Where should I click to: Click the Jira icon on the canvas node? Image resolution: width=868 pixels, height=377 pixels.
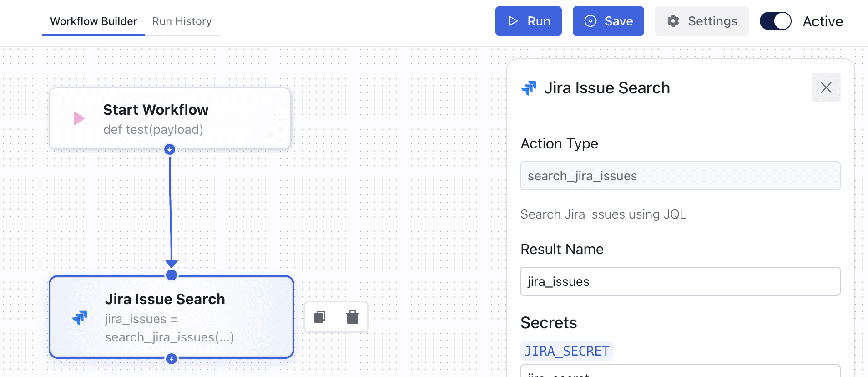[x=80, y=317]
